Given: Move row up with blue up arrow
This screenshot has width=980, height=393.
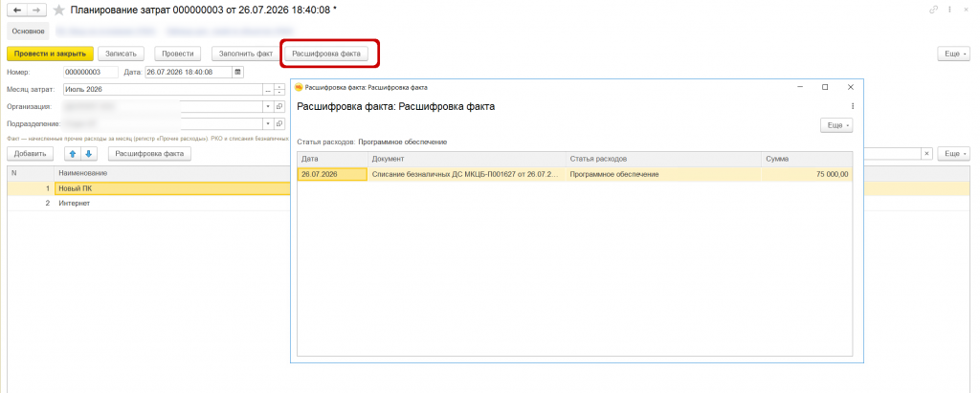Looking at the screenshot, I should pyautogui.click(x=74, y=154).
